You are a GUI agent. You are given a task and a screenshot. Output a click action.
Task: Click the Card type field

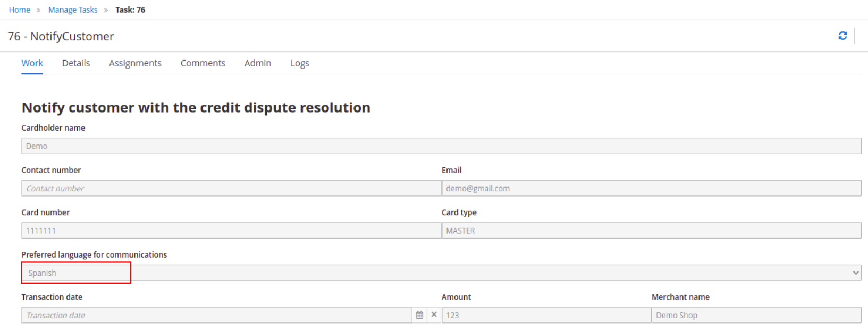point(651,231)
